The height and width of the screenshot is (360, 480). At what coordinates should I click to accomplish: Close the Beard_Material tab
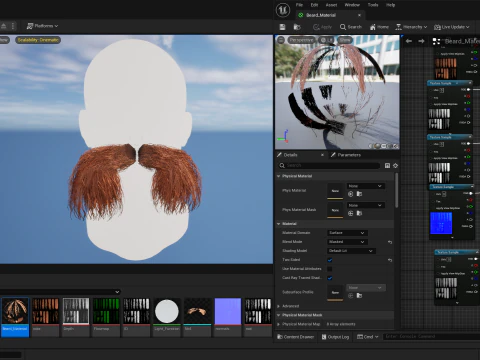coord(359,15)
